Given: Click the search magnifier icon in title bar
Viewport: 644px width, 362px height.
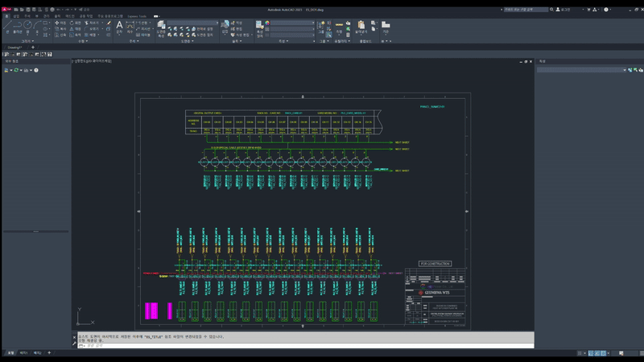Looking at the screenshot, I should tap(551, 10).
